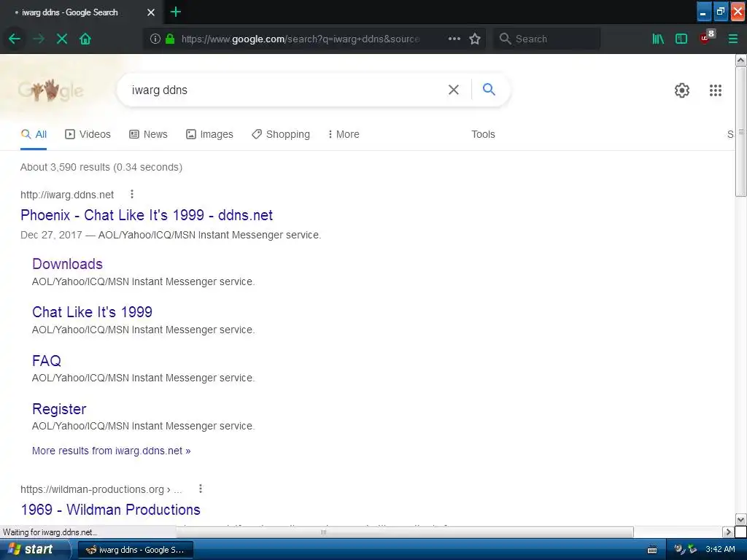Open 'Phoenix - Chat Like It's 1999 - ddns.net' result
Image resolution: width=747 pixels, height=560 pixels.
coord(146,215)
